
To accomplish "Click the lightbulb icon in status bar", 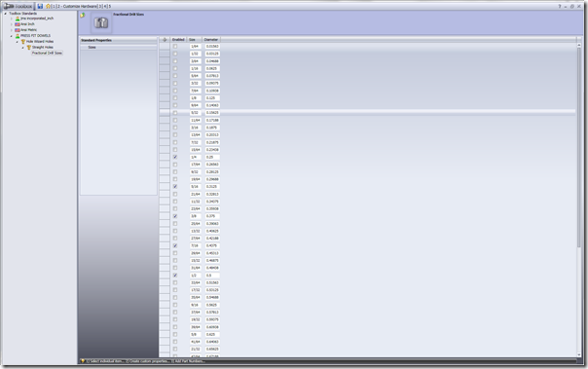I will click(x=83, y=361).
